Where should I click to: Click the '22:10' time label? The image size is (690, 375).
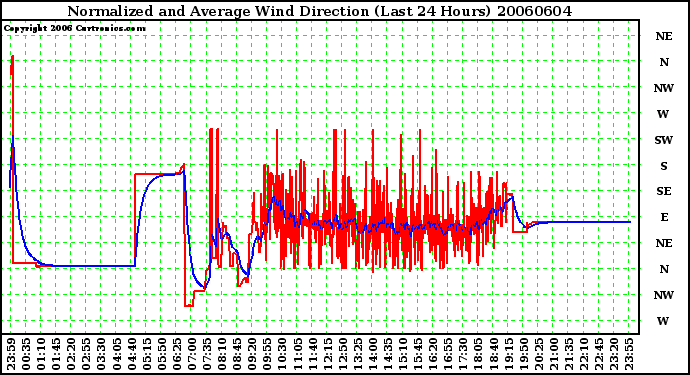tap(583, 354)
